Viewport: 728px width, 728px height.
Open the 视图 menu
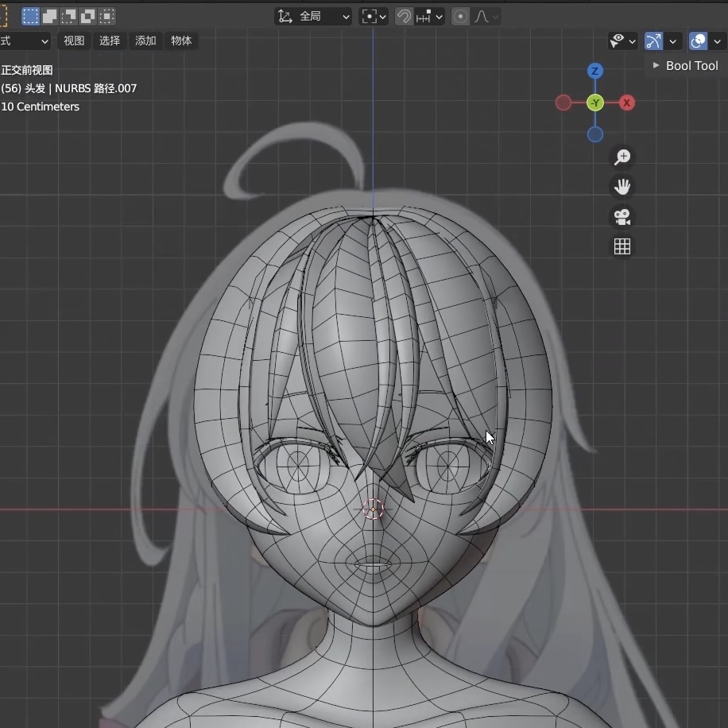click(74, 41)
